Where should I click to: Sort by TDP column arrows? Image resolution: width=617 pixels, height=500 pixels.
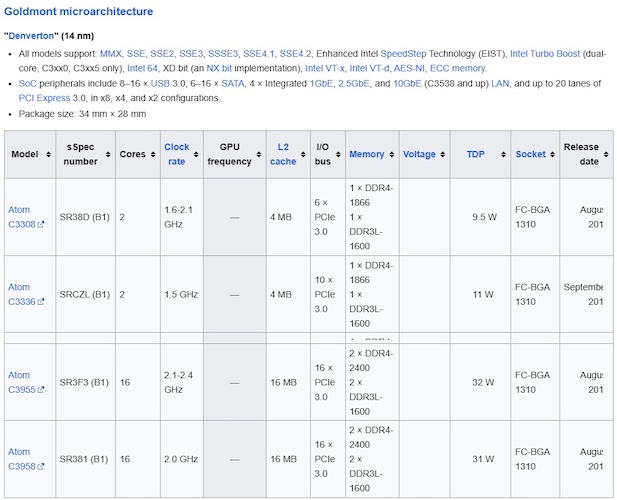click(503, 154)
